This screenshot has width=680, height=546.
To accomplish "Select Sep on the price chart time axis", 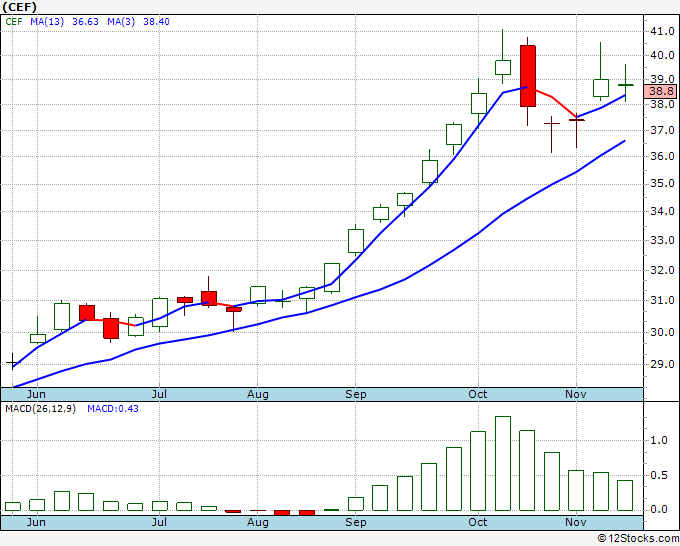I will click(x=356, y=394).
